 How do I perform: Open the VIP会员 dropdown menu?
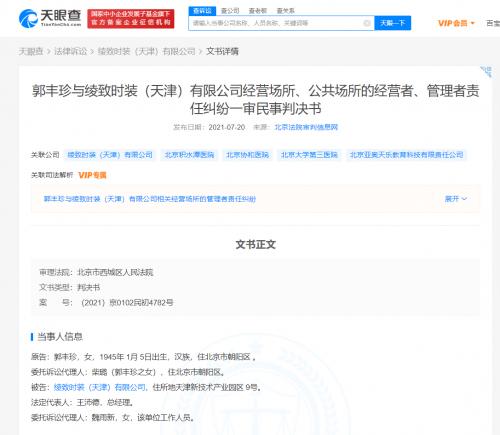(x=456, y=23)
